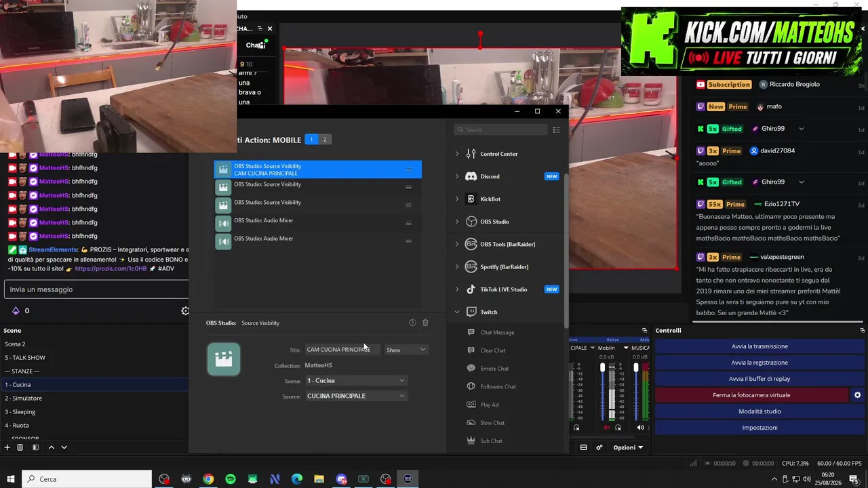Click the Invia un messaggio chat field
The height and width of the screenshot is (488, 868).
pos(96,289)
